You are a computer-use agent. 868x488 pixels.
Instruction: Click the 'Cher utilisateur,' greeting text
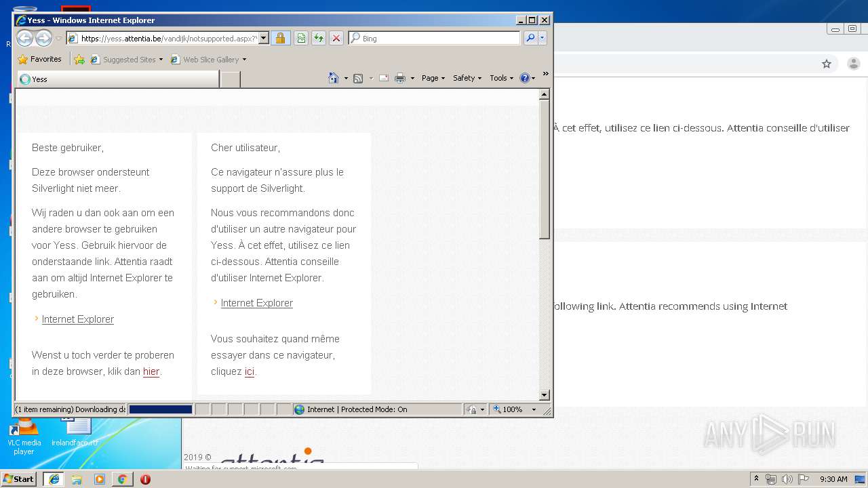coord(245,148)
